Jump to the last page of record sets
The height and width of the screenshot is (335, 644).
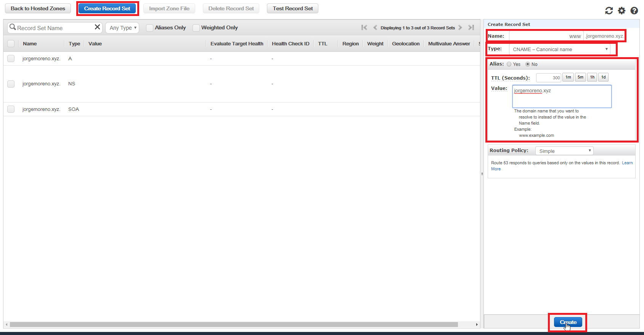click(x=471, y=27)
